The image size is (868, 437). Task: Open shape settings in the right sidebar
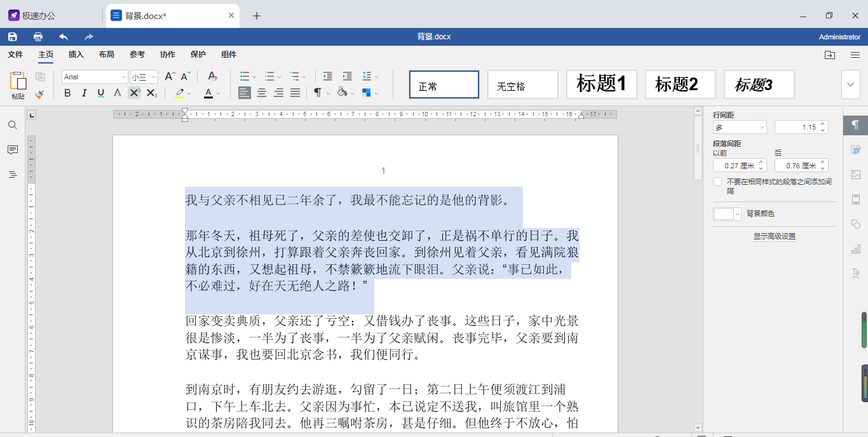856,224
